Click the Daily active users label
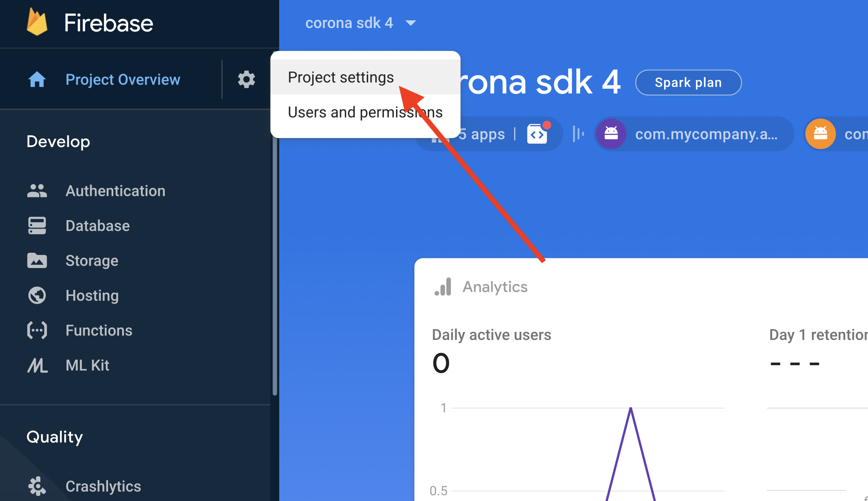 coord(491,335)
